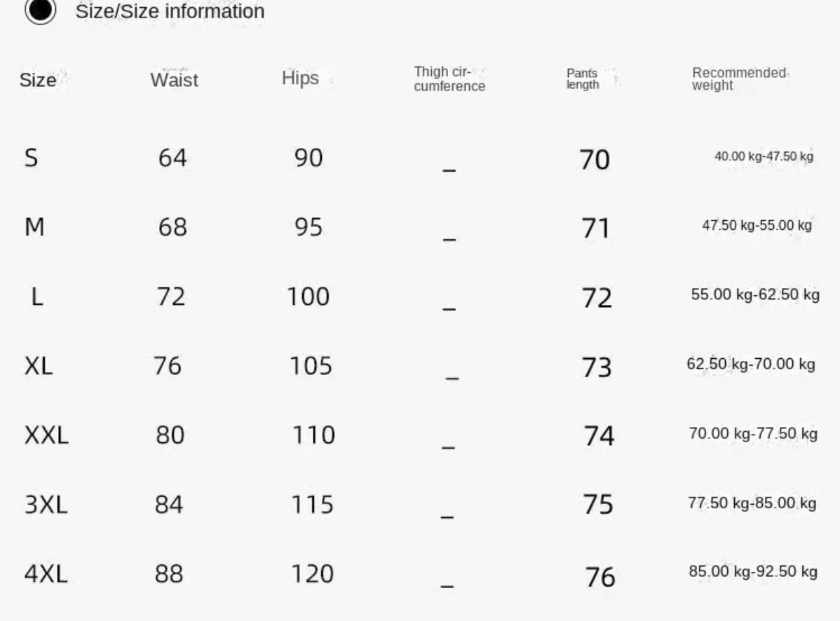Click the 55.00 kg-62.50 kg weight range
840x621 pixels.
pos(755,294)
